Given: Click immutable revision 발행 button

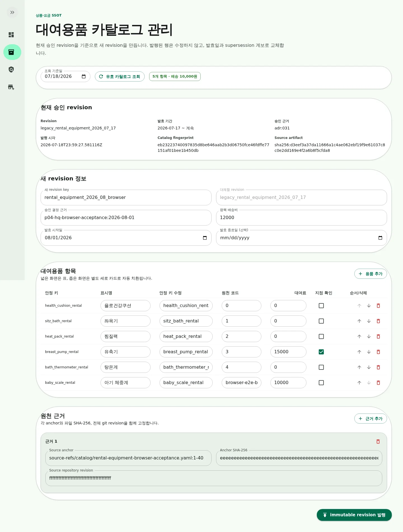Looking at the screenshot, I should (354, 515).
